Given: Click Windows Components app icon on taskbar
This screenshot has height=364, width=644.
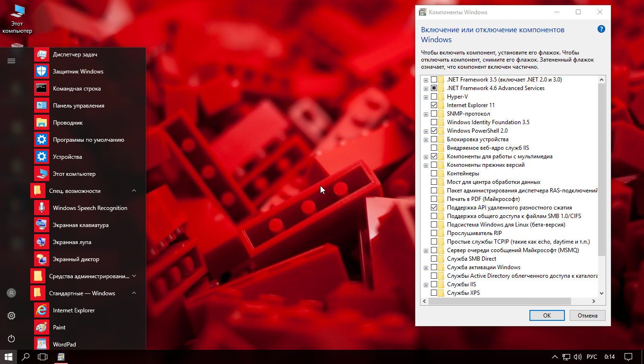Looking at the screenshot, I should [x=61, y=357].
